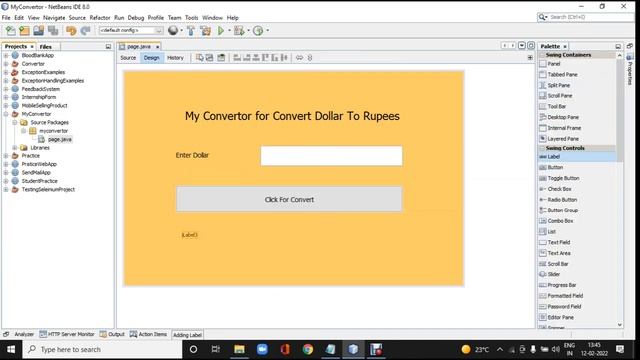
Task: Click the Task View taskbar icon
Action: (216, 349)
